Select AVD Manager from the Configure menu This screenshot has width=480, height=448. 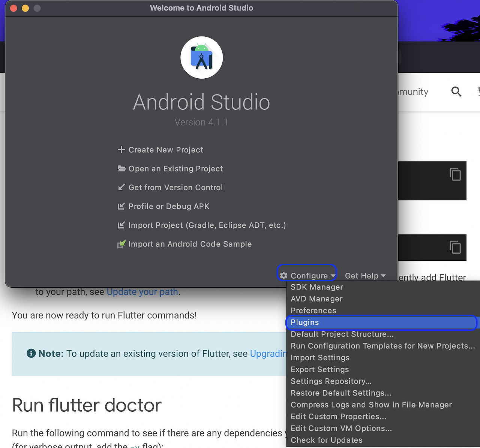click(x=383, y=299)
